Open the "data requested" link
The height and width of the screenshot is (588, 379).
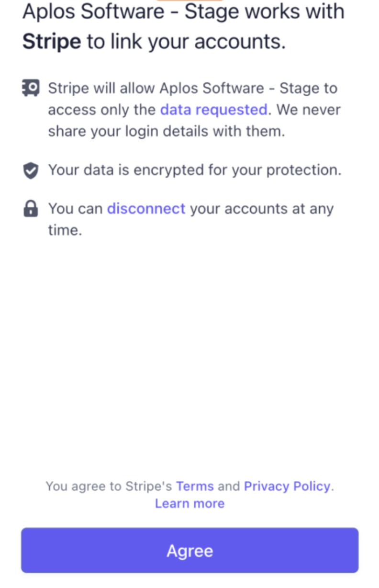(213, 110)
